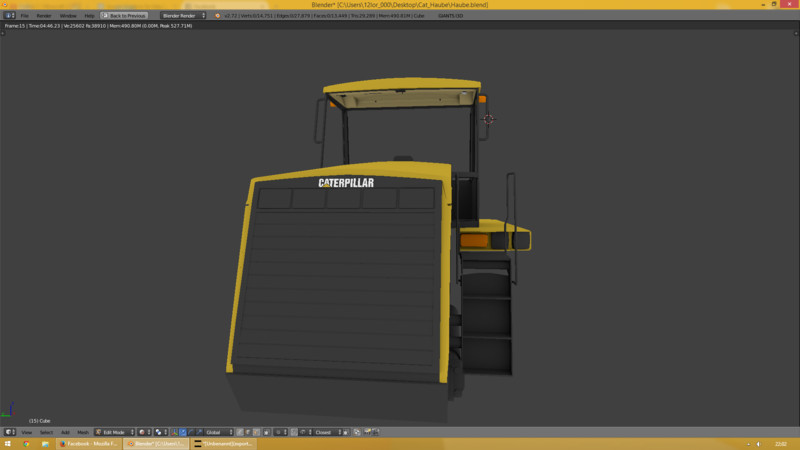Toggle the 3D manipulator widget
The image size is (800, 450).
[x=174, y=432]
